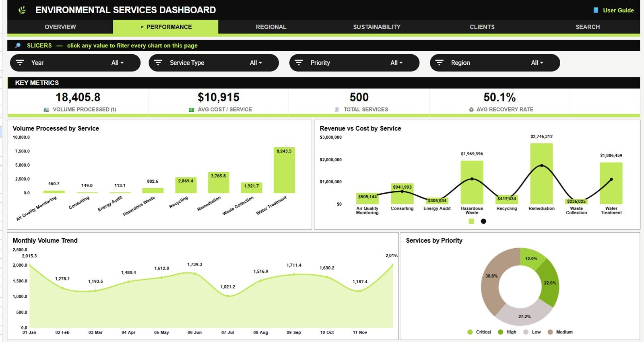This screenshot has width=644, height=342.
Task: Click the 09-Sep month axis label
Action: point(294,332)
